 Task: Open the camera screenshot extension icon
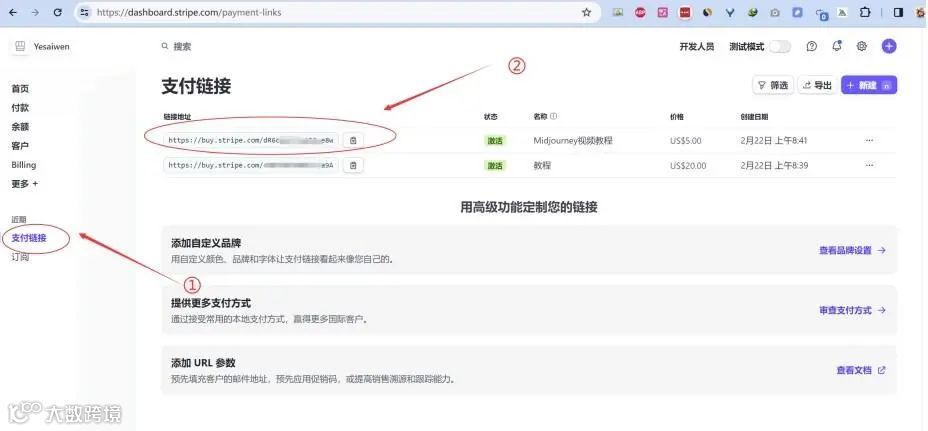pyautogui.click(x=775, y=12)
